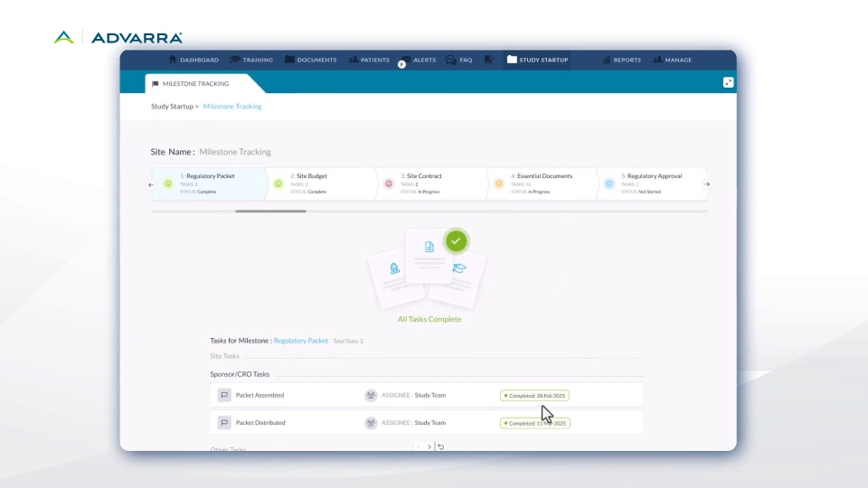This screenshot has height=488, width=868.
Task: Click the chat bubble icon beside FAQ
Action: point(450,60)
